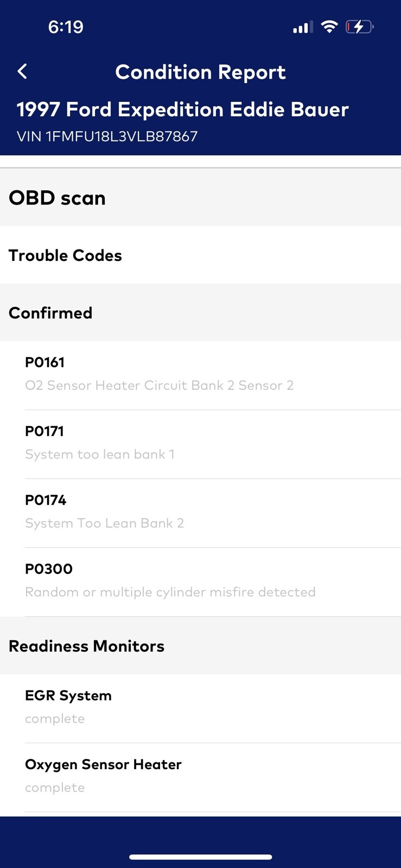
Task: Tap the Confirmed section header
Action: click(x=50, y=313)
